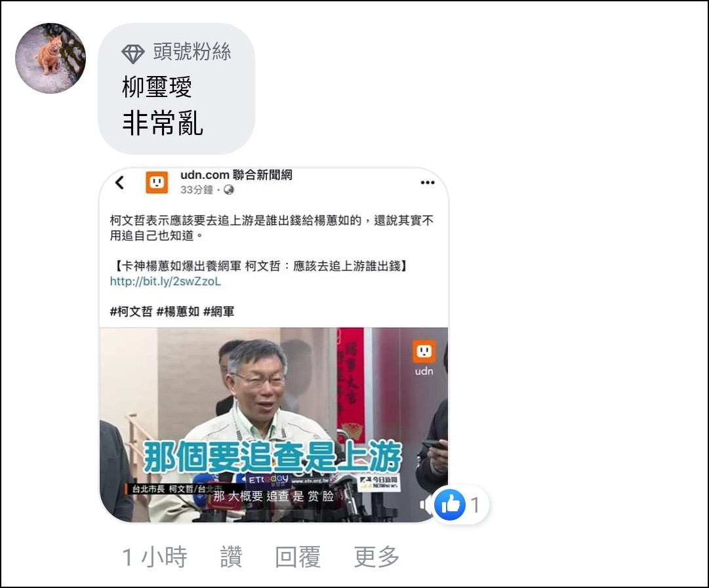Image resolution: width=709 pixels, height=588 pixels.
Task: Open the udn.com 聯合新聞網 page name
Action: (236, 175)
